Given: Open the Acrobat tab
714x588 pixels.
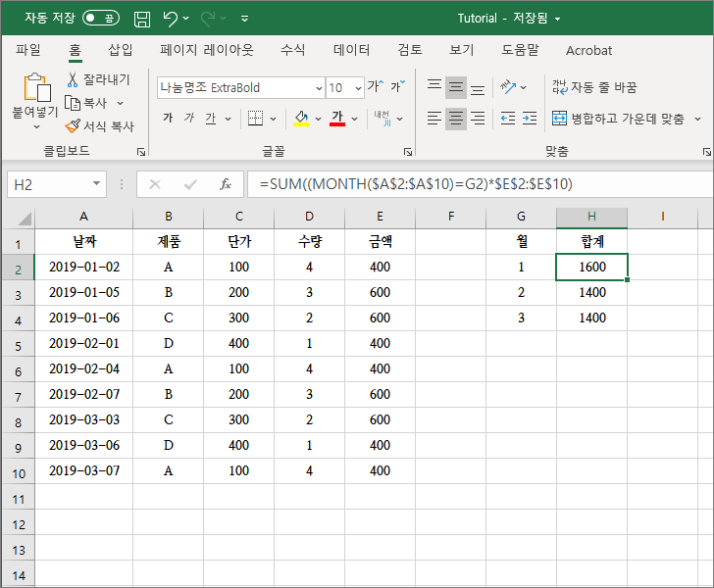Looking at the screenshot, I should click(x=588, y=50).
